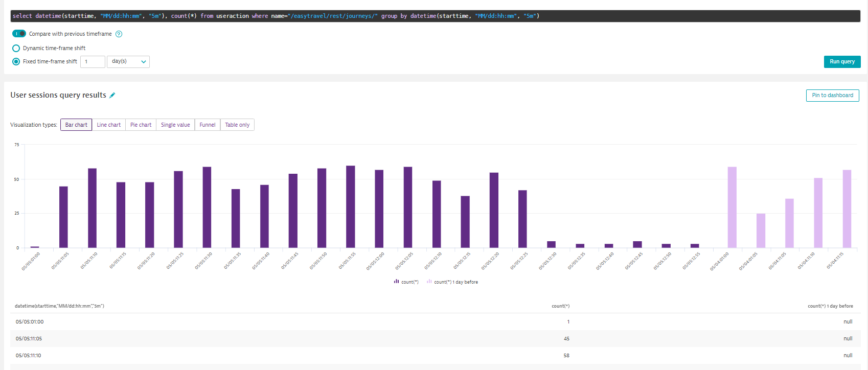Click Pin to dashboard button
Screen dimensions: 868x370
832,96
